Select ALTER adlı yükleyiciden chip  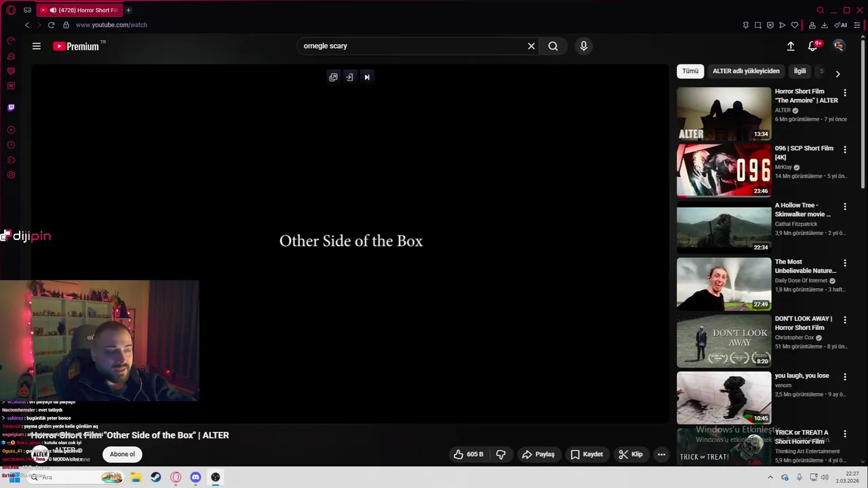[x=746, y=71]
